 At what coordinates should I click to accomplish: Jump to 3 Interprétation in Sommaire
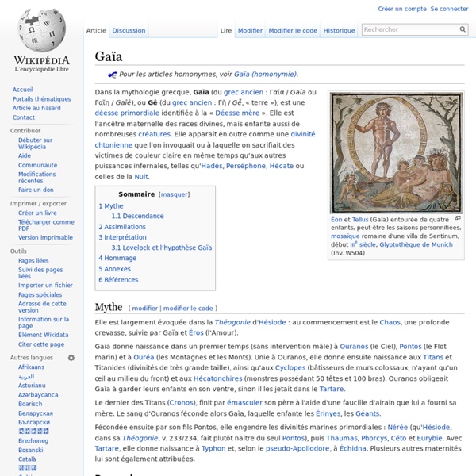122,237
